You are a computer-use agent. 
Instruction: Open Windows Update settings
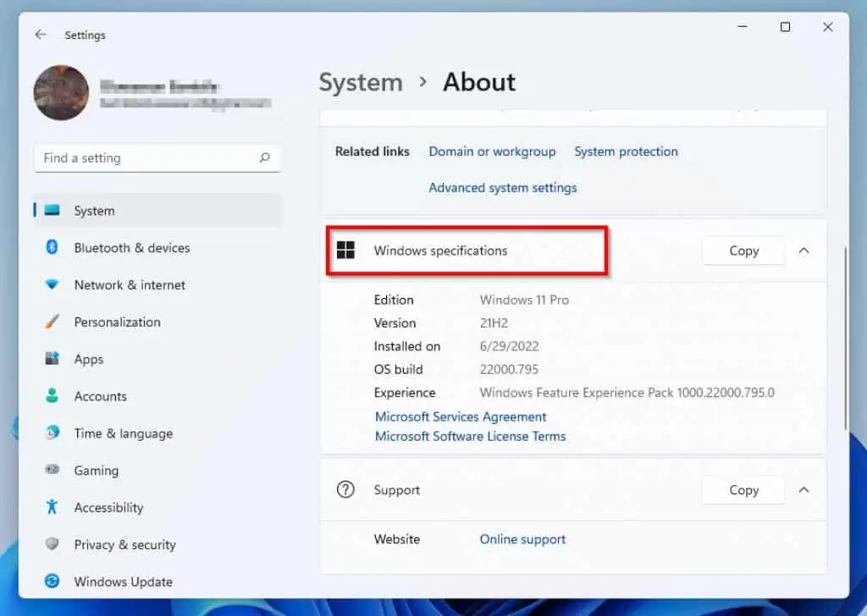[x=157, y=581]
